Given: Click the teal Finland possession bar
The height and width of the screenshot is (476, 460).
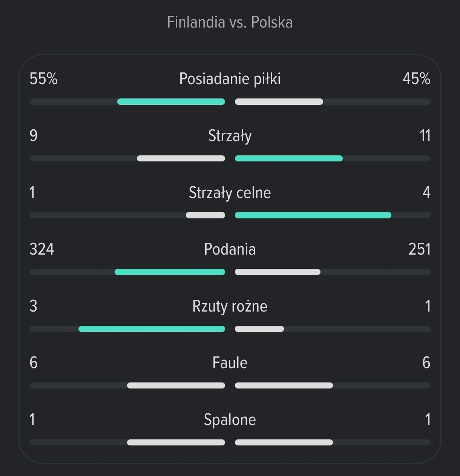Looking at the screenshot, I should (171, 102).
